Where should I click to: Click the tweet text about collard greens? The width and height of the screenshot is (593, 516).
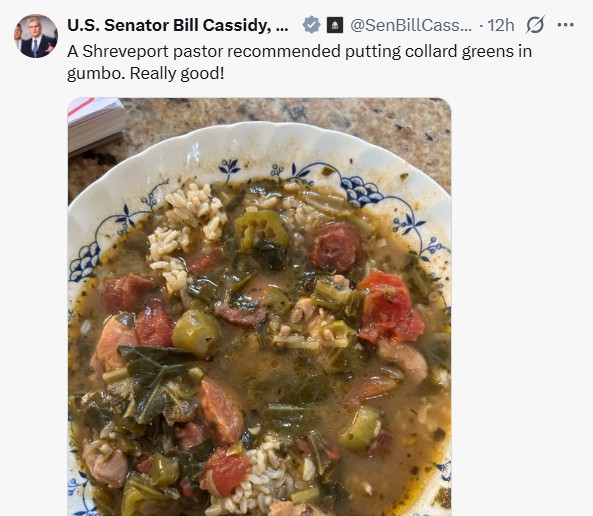coord(299,62)
